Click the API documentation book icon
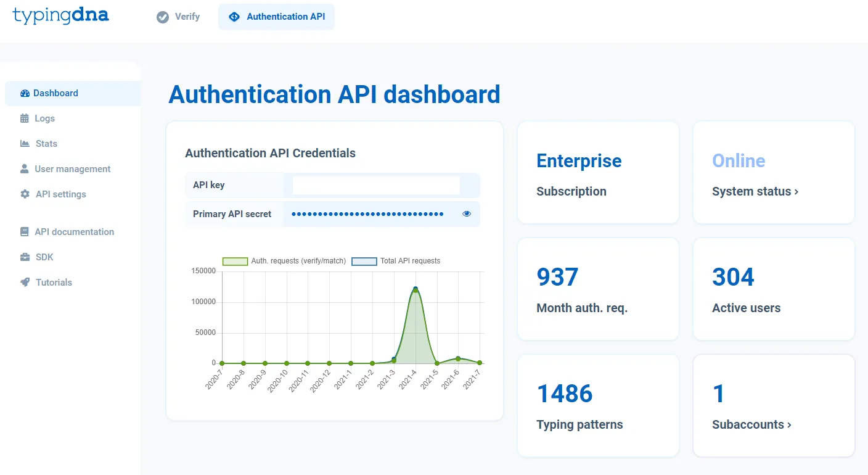 [x=25, y=232]
